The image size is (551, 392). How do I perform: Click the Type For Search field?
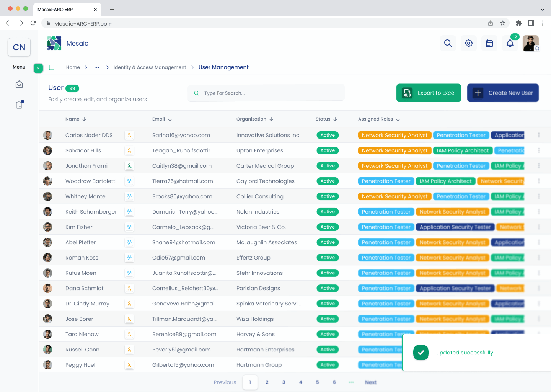266,93
